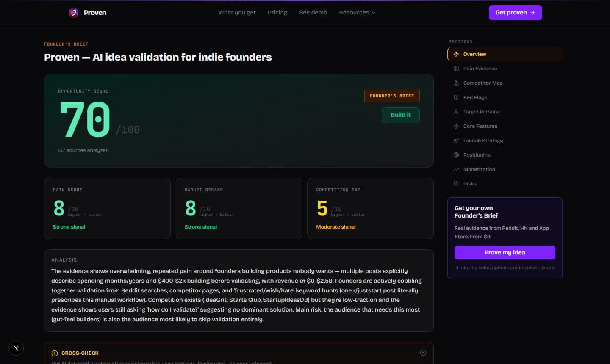Click the Risks shield icon

456,184
